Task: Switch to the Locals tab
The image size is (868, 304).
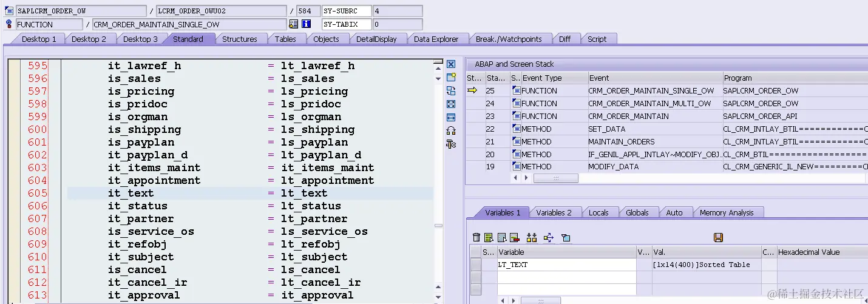Action: click(598, 212)
